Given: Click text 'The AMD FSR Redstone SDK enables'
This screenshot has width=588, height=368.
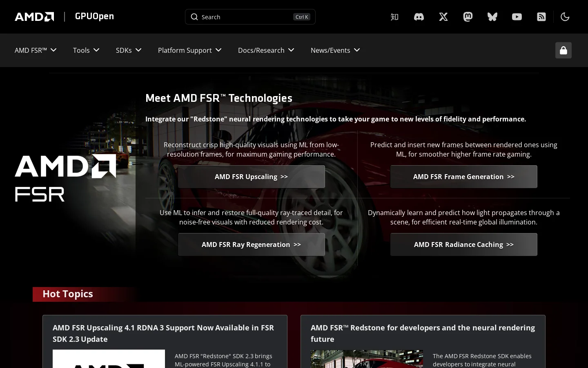Looking at the screenshot, I should [482, 356].
